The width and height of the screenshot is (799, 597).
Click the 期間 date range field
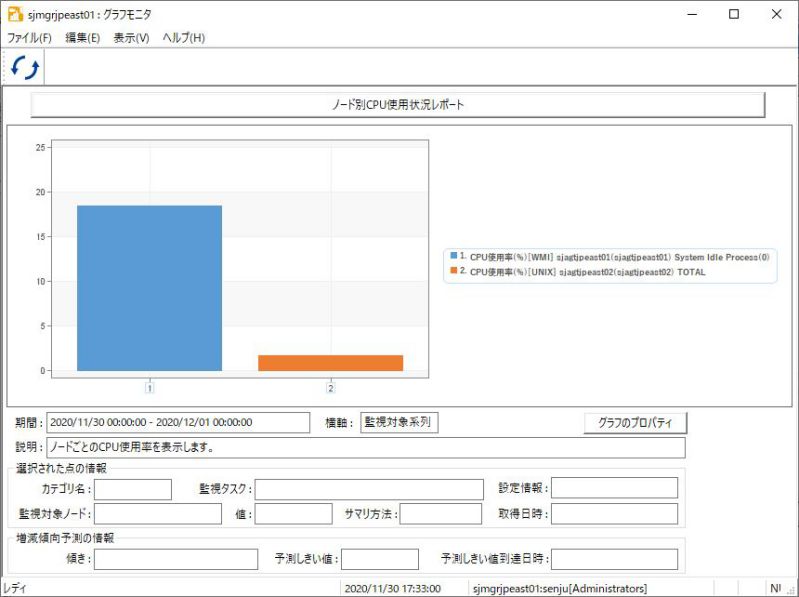[178, 422]
